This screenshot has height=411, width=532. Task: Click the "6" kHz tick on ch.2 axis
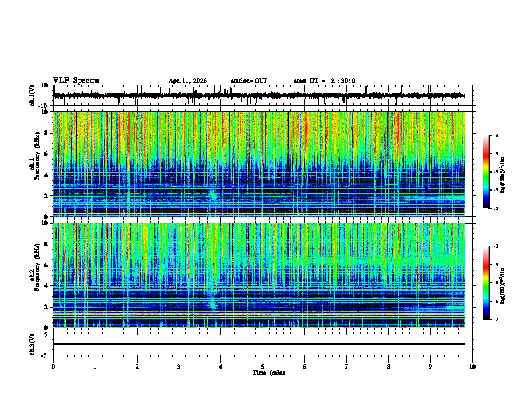click(x=46, y=265)
